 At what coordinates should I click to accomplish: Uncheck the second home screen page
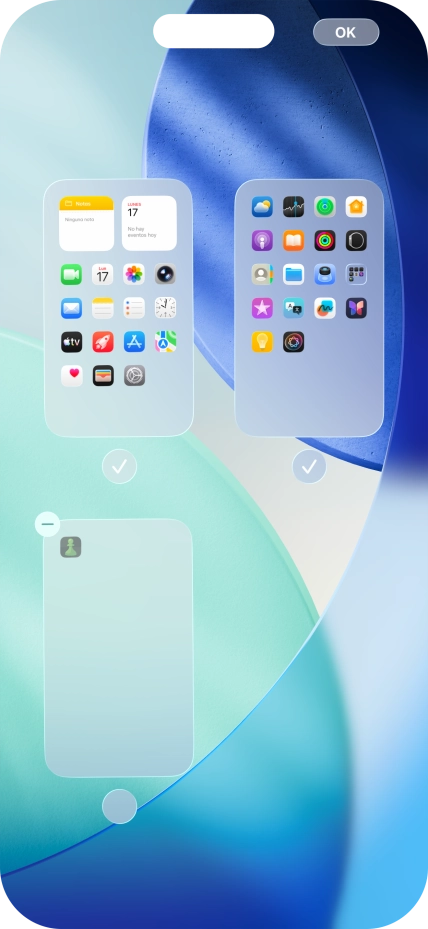(309, 467)
